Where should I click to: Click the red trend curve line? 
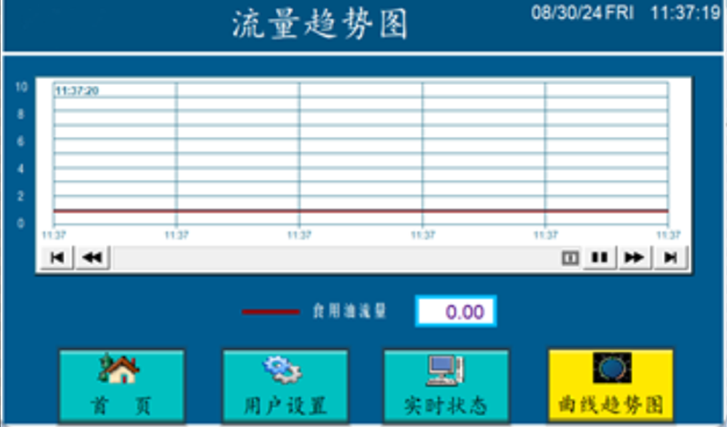tap(361, 211)
